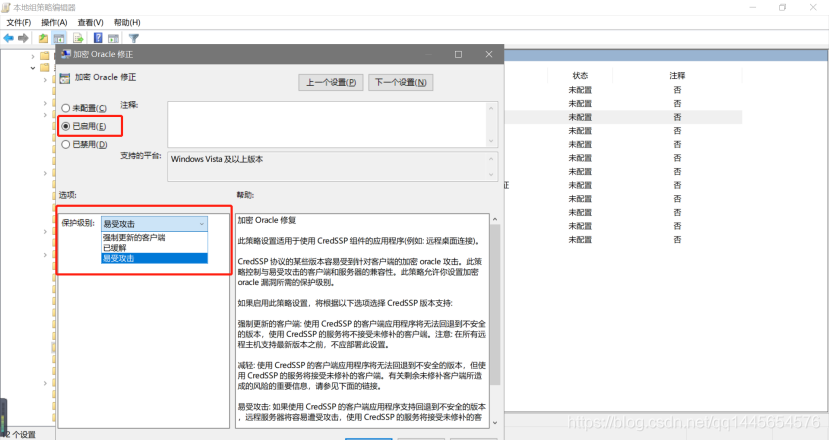Click the 注释 box scroll-up arrow

(x=491, y=108)
